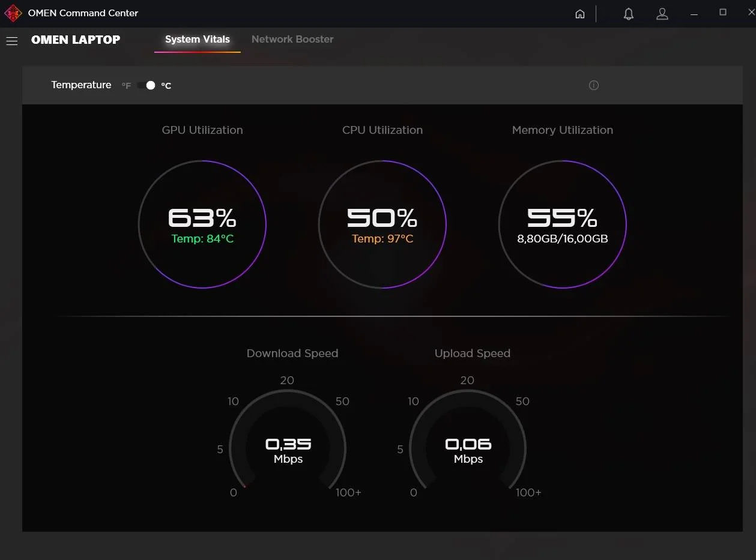Go to the home screen icon

[x=580, y=14]
